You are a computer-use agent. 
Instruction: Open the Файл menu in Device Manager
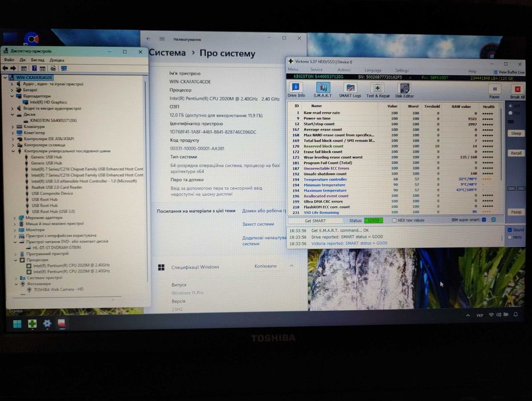click(x=9, y=60)
